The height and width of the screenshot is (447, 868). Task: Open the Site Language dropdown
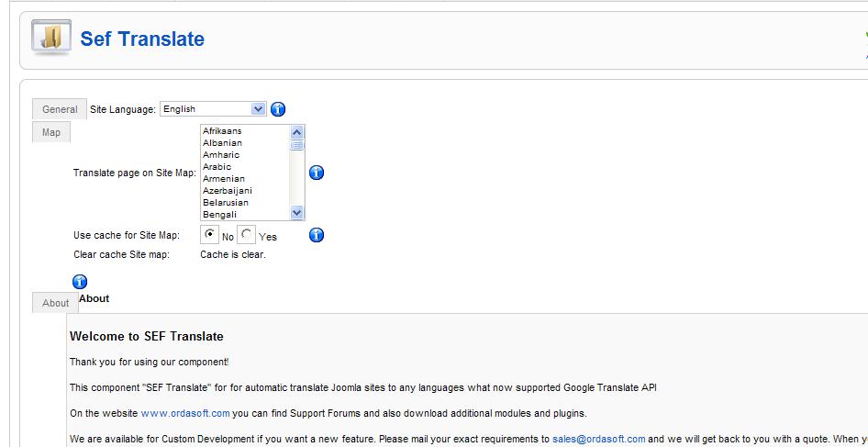[x=213, y=109]
